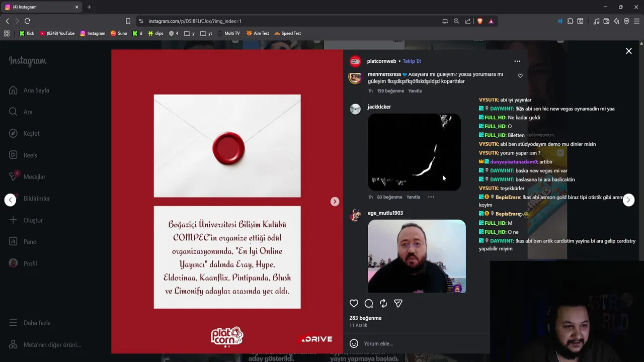
Task: Open ege_mutlu1903 username
Action: 385,213
